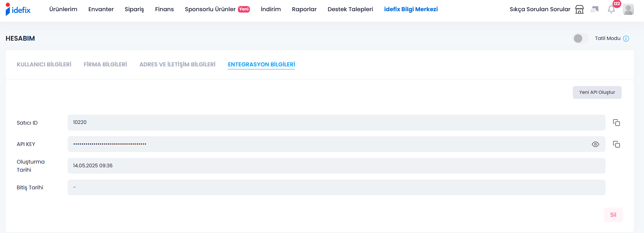Image resolution: width=644 pixels, height=233 pixels.
Task: Reveal the hidden API KEY with eye icon
Action: (x=596, y=144)
